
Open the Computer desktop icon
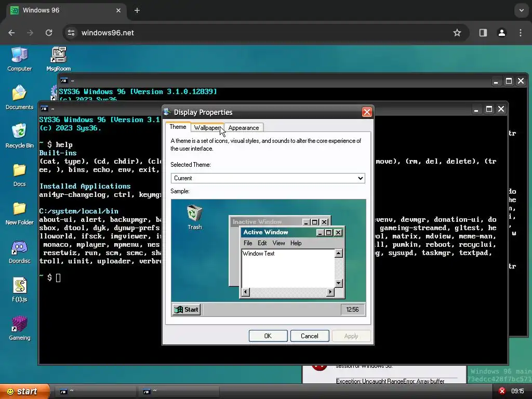19,59
